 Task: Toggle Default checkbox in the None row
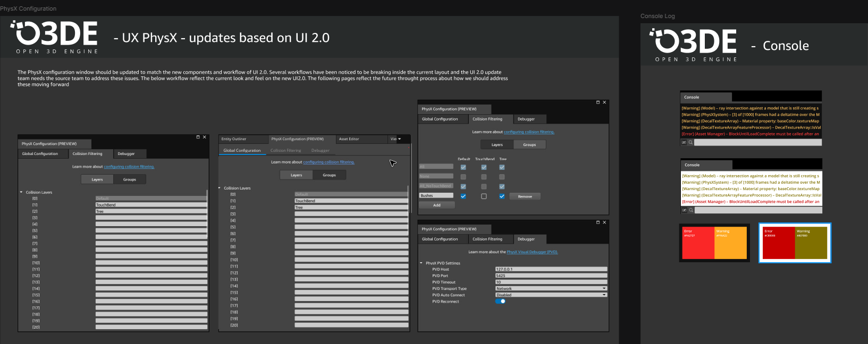pos(463,177)
